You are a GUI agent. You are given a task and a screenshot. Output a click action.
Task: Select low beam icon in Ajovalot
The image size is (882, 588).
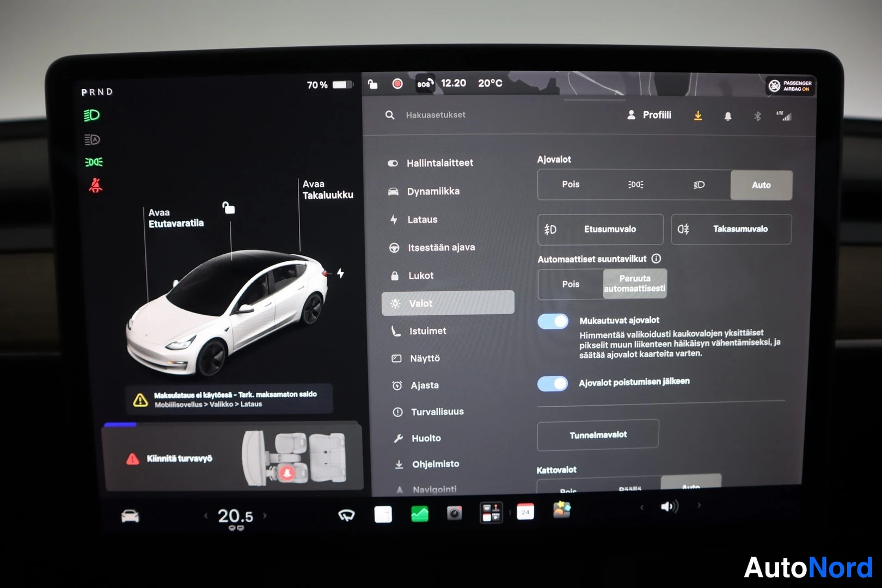click(x=699, y=185)
